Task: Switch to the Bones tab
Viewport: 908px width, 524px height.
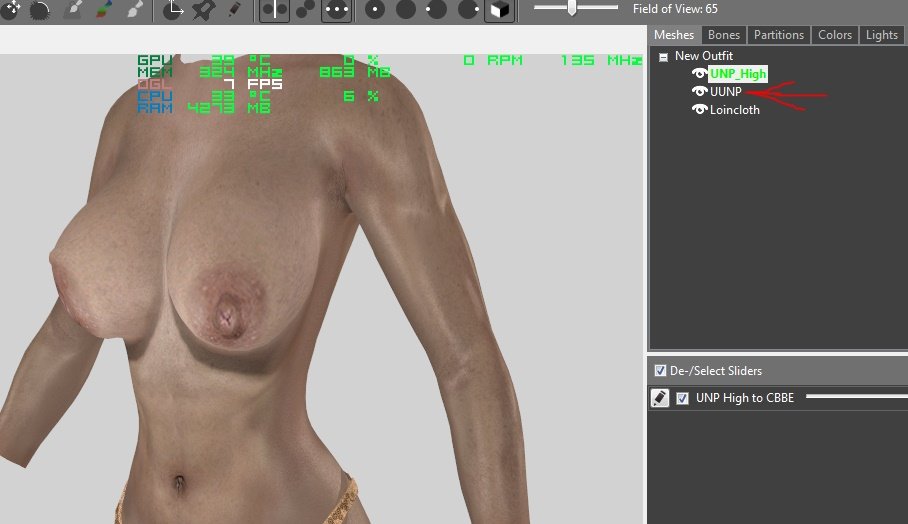Action: pyautogui.click(x=724, y=35)
